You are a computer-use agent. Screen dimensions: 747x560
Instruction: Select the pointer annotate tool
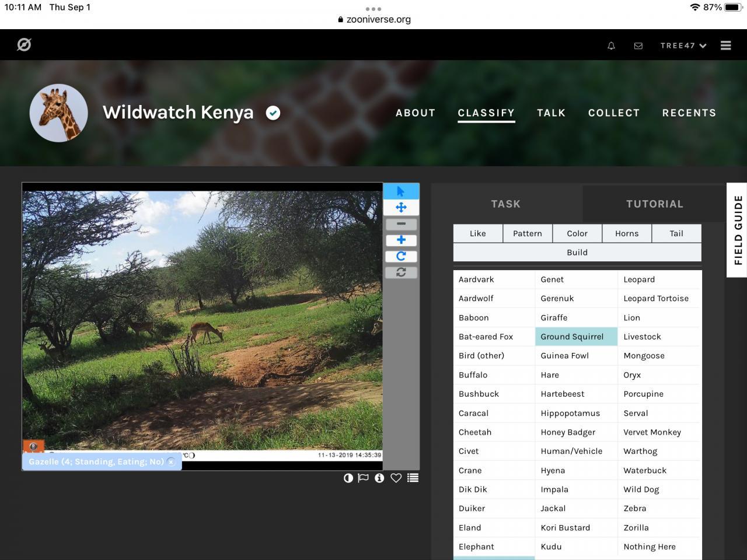click(x=401, y=191)
